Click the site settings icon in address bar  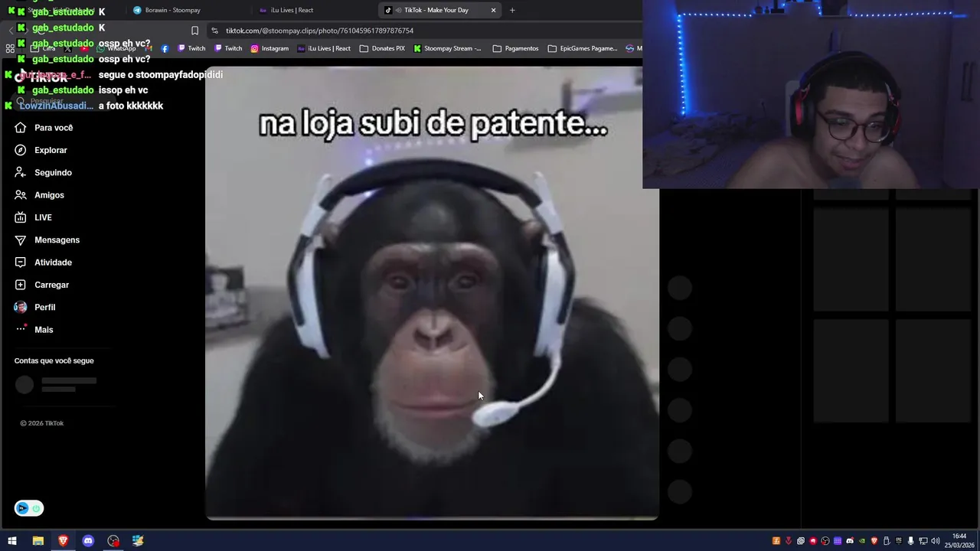pyautogui.click(x=214, y=31)
